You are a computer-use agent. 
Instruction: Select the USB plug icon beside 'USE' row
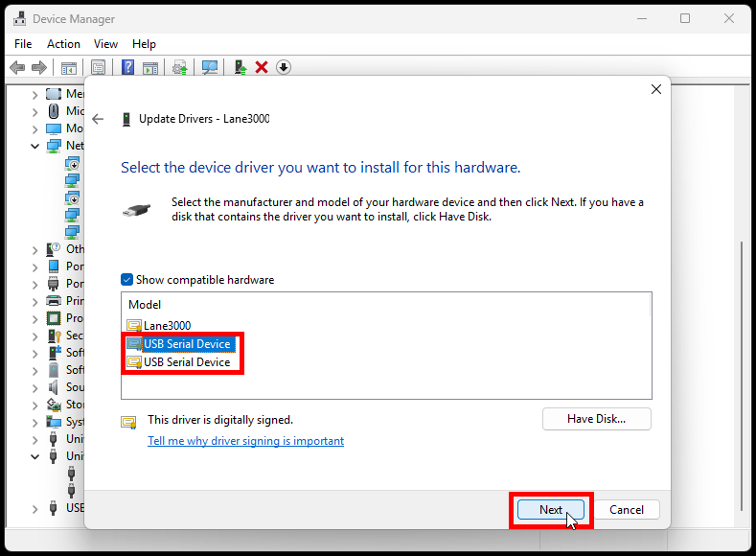54,508
